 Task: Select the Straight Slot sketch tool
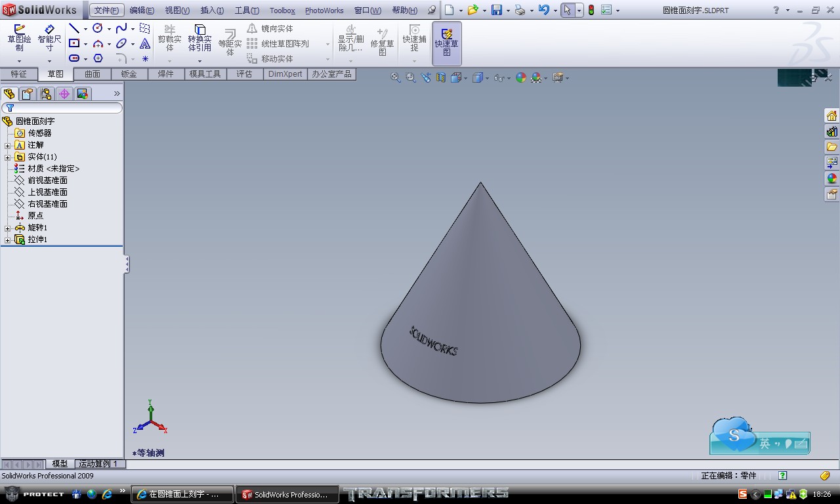click(x=74, y=58)
